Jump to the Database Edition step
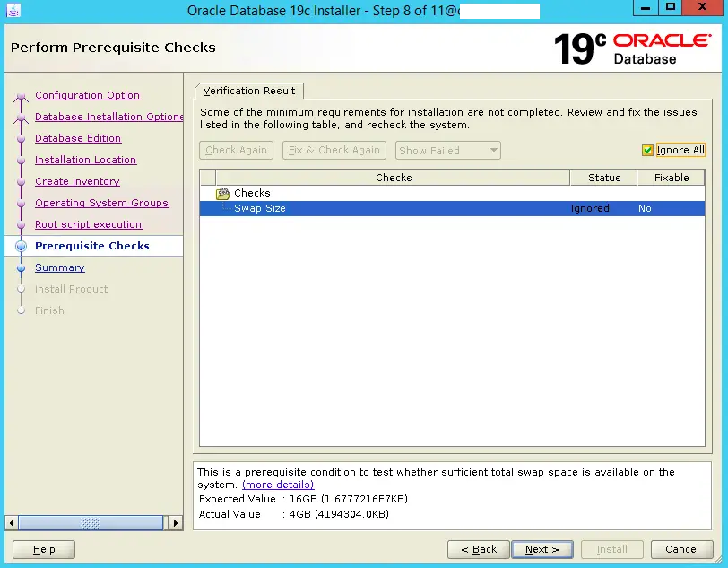728x568 pixels. (78, 138)
